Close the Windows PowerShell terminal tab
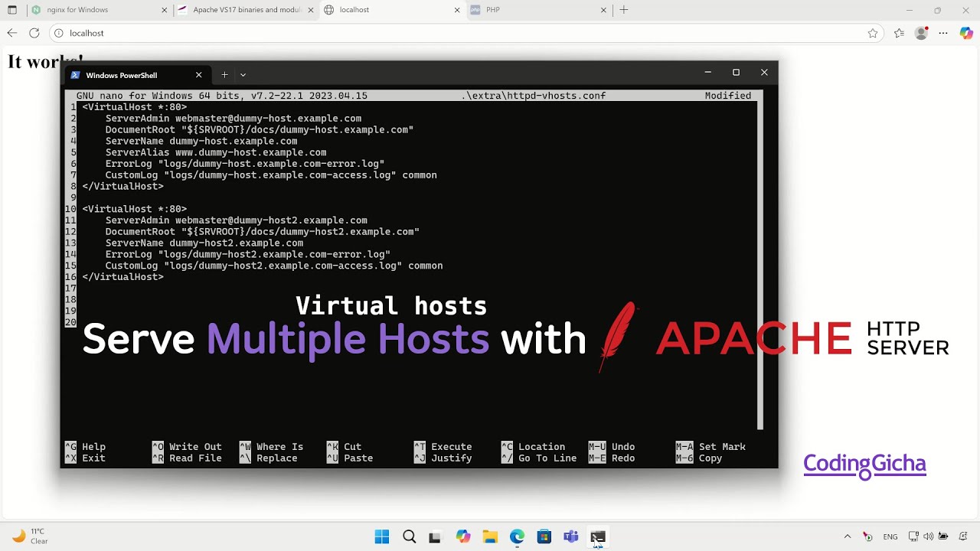 point(198,75)
